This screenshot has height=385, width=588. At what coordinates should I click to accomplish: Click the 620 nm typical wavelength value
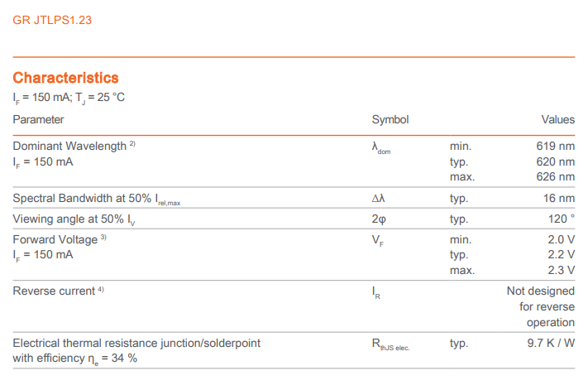[x=555, y=161]
